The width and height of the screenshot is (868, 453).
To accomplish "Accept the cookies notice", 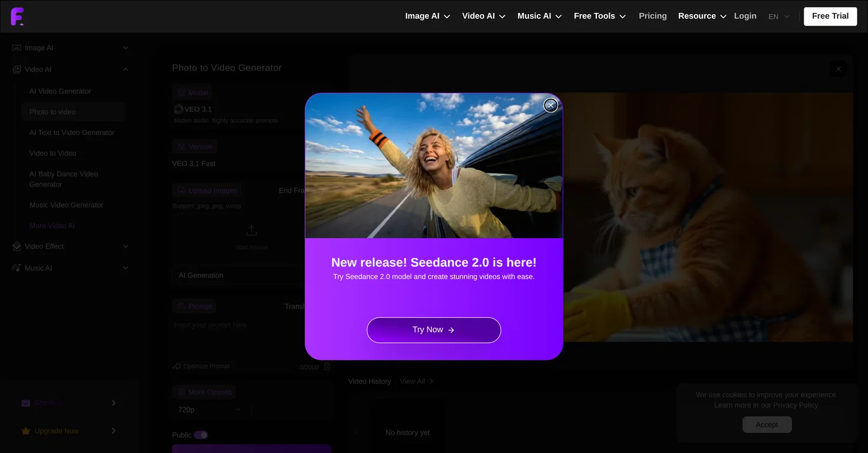I will click(767, 425).
